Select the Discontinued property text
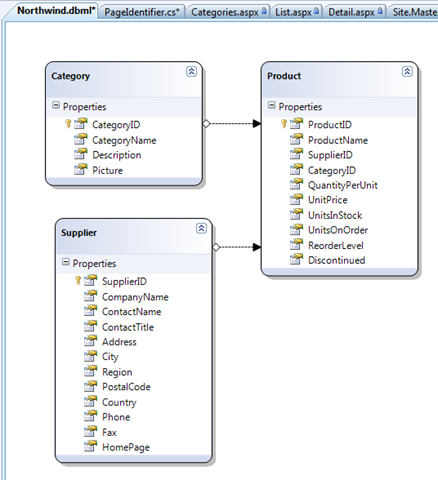The height and width of the screenshot is (480, 438). (336, 260)
